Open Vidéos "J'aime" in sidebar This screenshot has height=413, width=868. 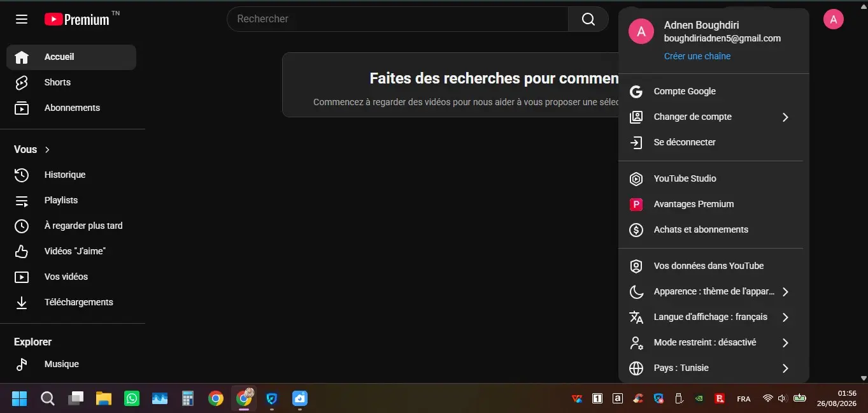click(71, 251)
